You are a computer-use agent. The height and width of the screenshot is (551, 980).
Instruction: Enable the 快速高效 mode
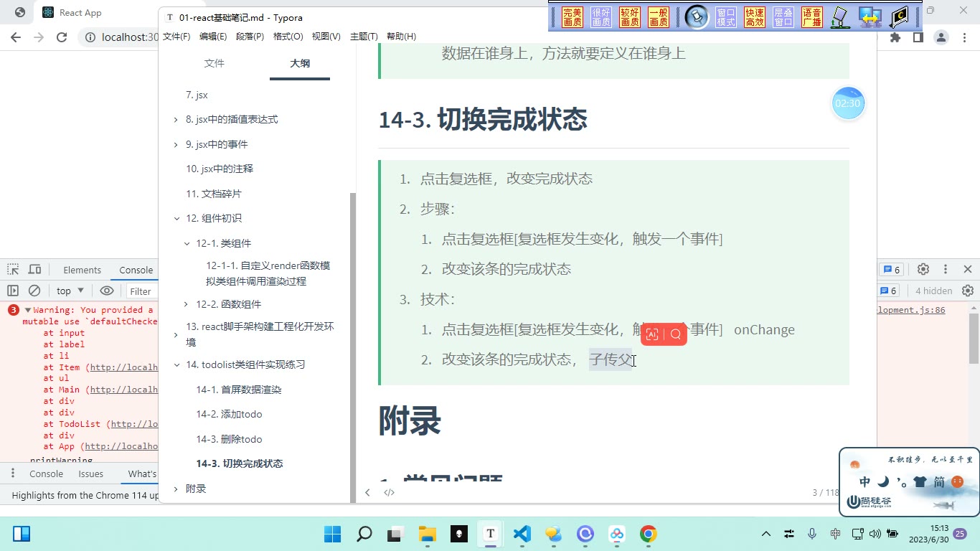tap(755, 17)
